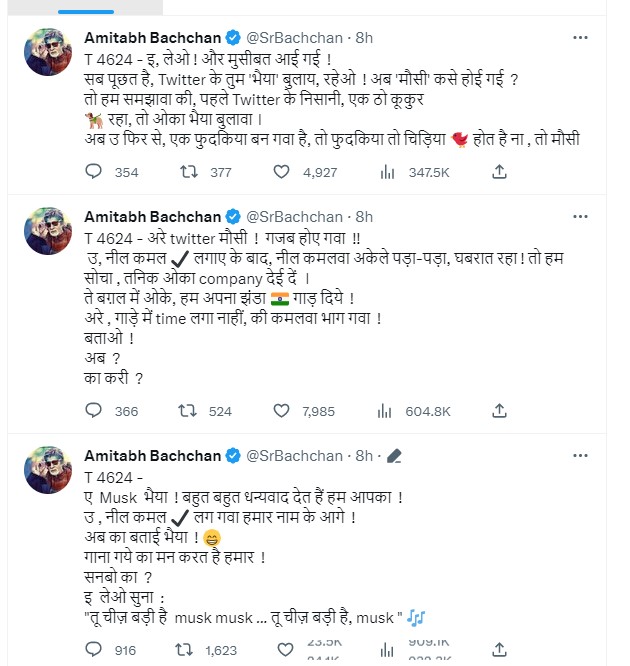Open more options on the first tweet
The height and width of the screenshot is (666, 630).
pyautogui.click(x=580, y=37)
